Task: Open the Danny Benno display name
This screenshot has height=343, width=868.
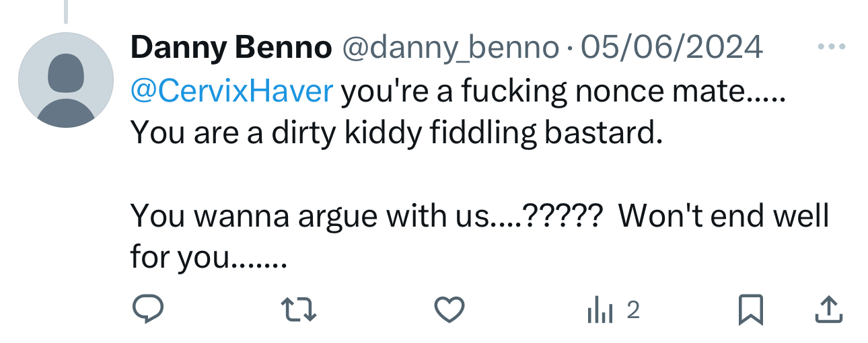Action: coord(231,47)
